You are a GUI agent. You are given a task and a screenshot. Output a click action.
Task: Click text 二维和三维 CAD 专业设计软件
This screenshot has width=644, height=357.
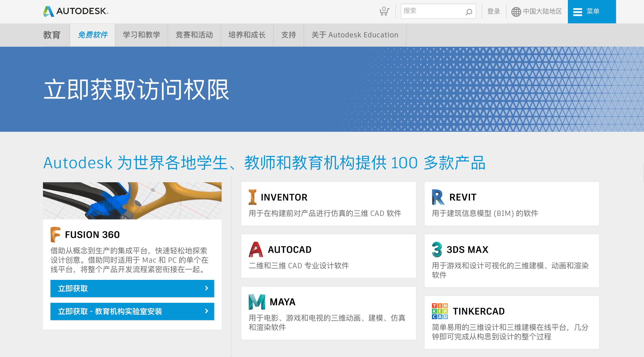tap(298, 265)
